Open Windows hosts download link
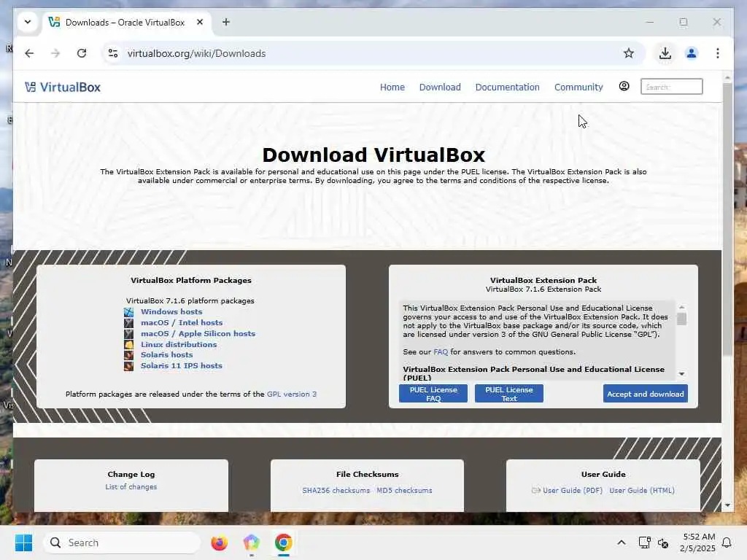Image resolution: width=747 pixels, height=560 pixels. 171,311
